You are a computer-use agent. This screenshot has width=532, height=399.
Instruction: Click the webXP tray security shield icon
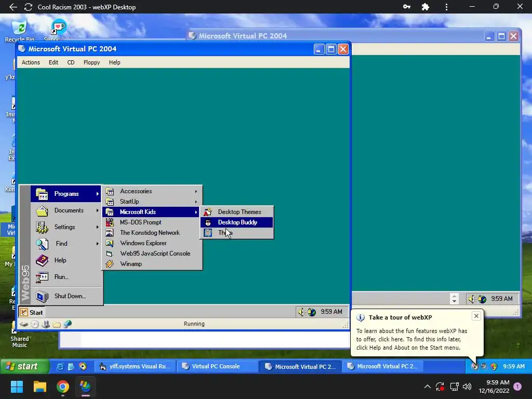494,366
